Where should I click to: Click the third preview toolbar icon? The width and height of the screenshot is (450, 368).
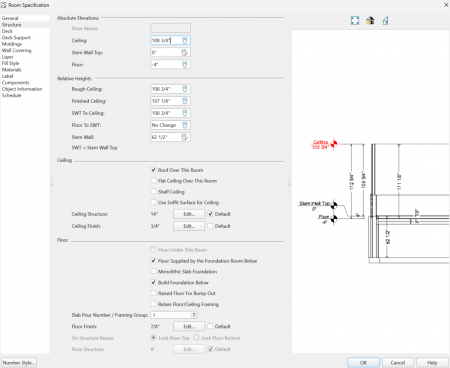[x=385, y=21]
